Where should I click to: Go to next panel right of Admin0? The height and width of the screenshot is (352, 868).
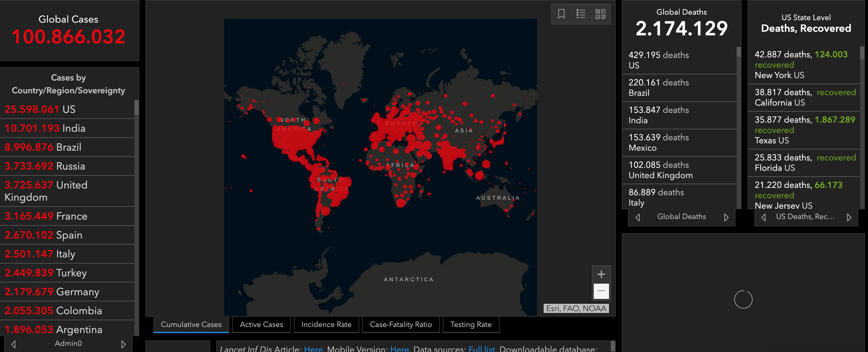point(123,344)
